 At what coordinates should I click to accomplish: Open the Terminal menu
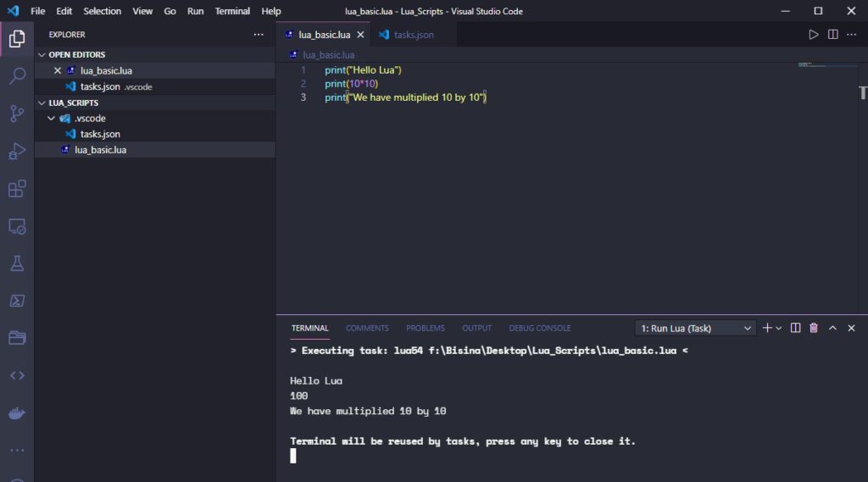(x=232, y=11)
